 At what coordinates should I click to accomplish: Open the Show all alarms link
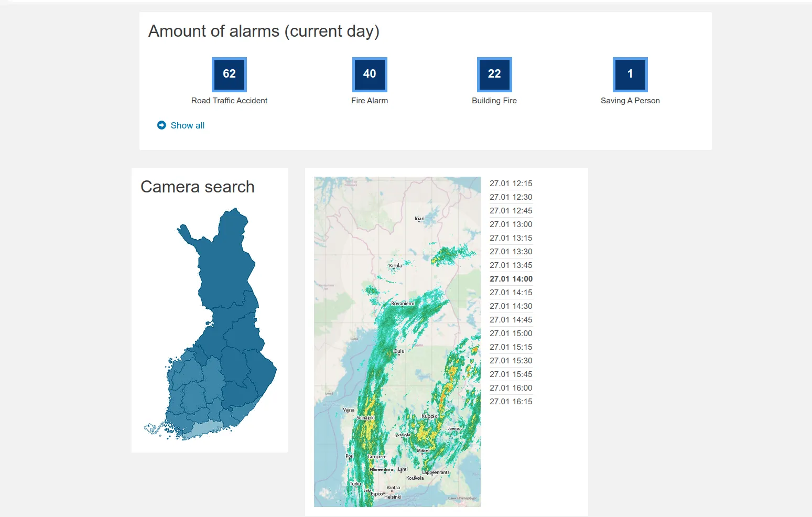(x=187, y=125)
